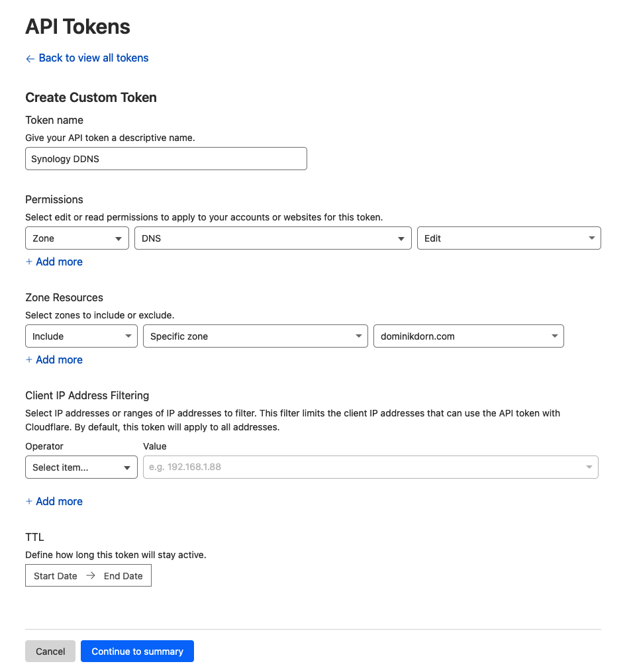Click the dropdown arrow in the IP Value field
Image resolution: width=631 pixels, height=672 pixels.
[589, 467]
